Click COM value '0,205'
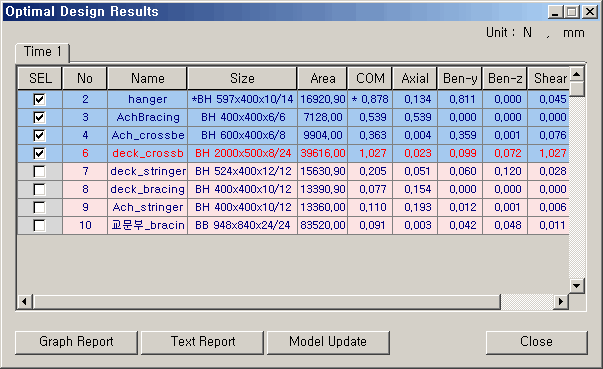 [x=370, y=171]
